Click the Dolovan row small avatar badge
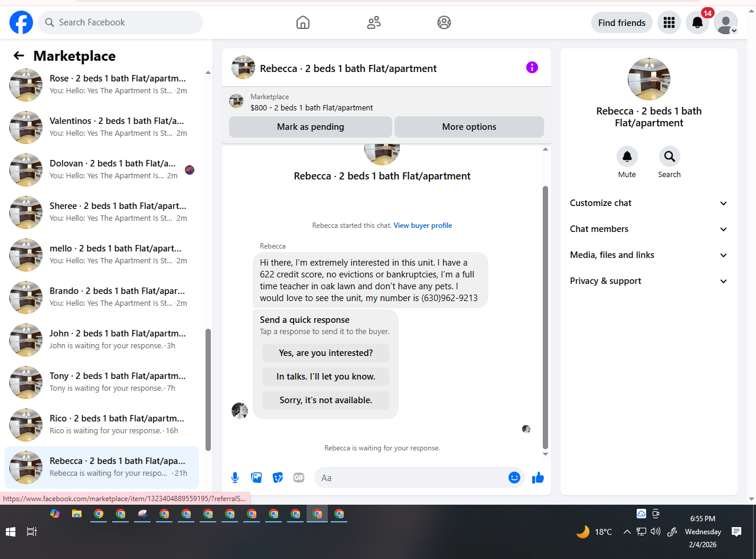The height and width of the screenshot is (559, 756). [190, 170]
